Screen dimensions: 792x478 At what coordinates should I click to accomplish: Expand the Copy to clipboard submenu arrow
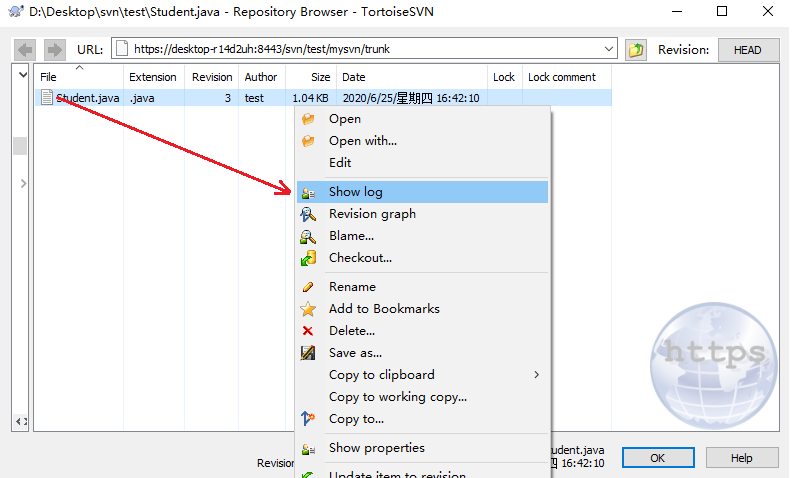[536, 374]
